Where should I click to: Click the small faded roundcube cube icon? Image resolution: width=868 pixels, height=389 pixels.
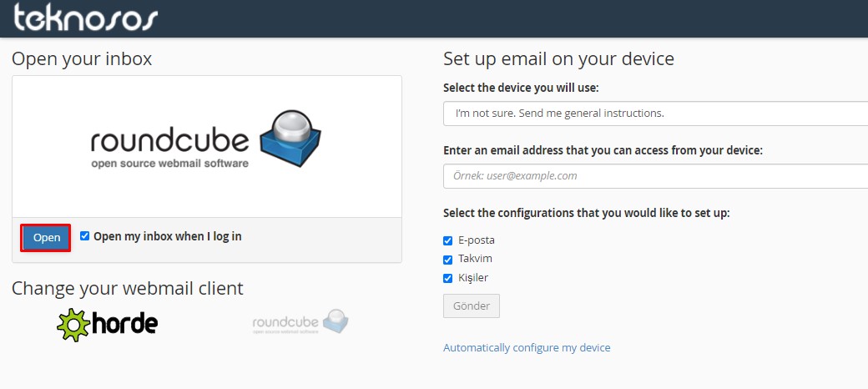coord(336,321)
